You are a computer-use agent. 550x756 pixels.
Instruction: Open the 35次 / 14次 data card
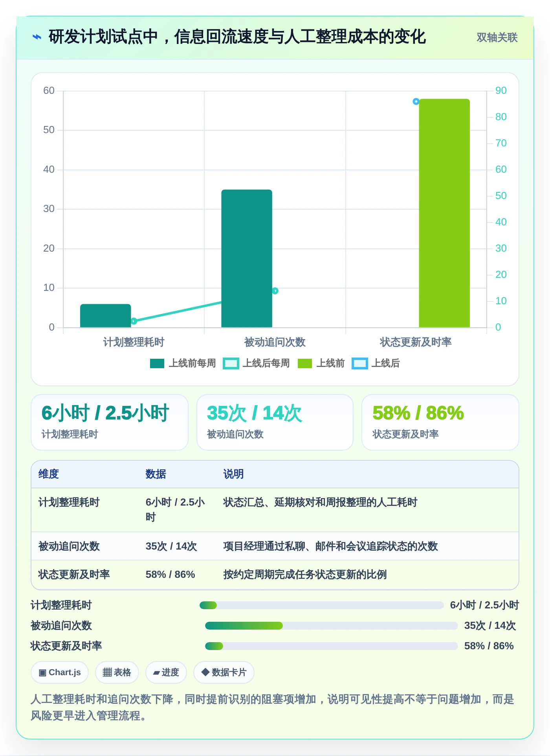point(275,422)
